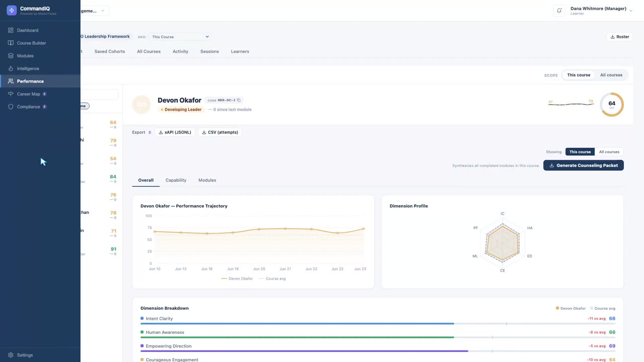Set Showing toggle to This course
The height and width of the screenshot is (362, 644).
(580, 152)
